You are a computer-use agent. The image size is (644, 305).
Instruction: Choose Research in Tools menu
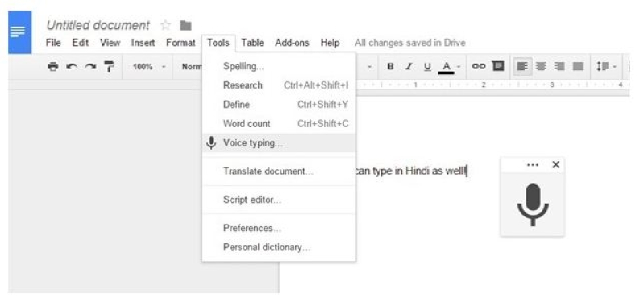click(279, 85)
